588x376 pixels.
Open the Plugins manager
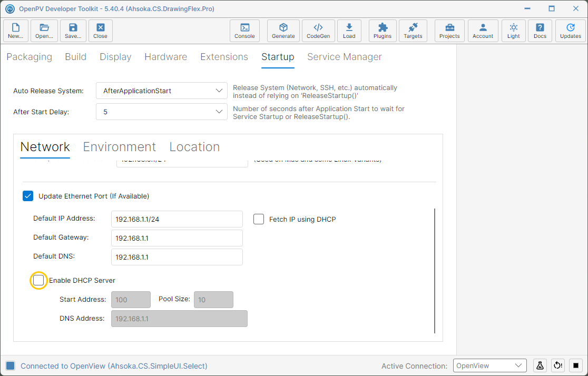click(383, 31)
